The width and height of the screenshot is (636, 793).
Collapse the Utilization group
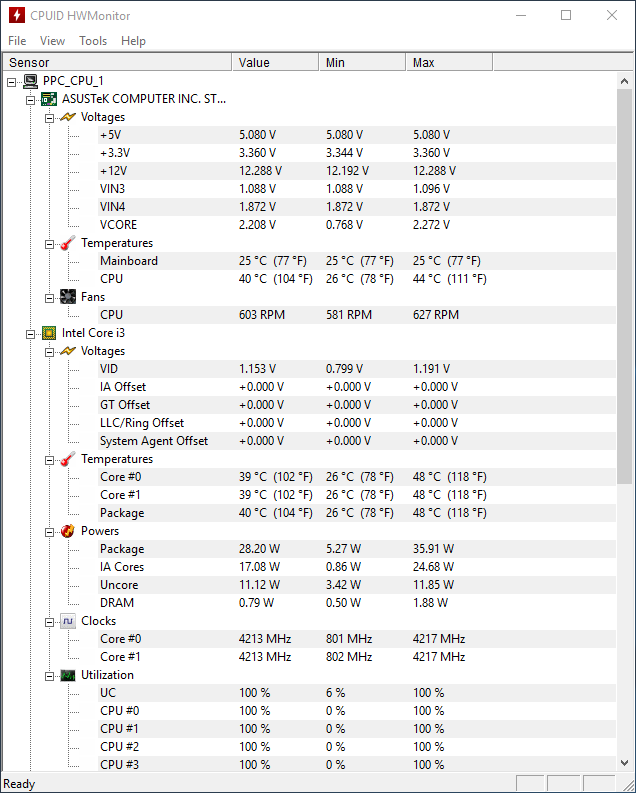[x=50, y=677]
